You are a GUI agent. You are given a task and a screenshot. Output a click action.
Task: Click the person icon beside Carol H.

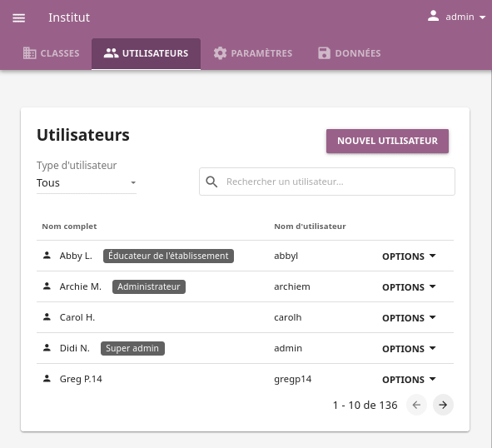47,317
